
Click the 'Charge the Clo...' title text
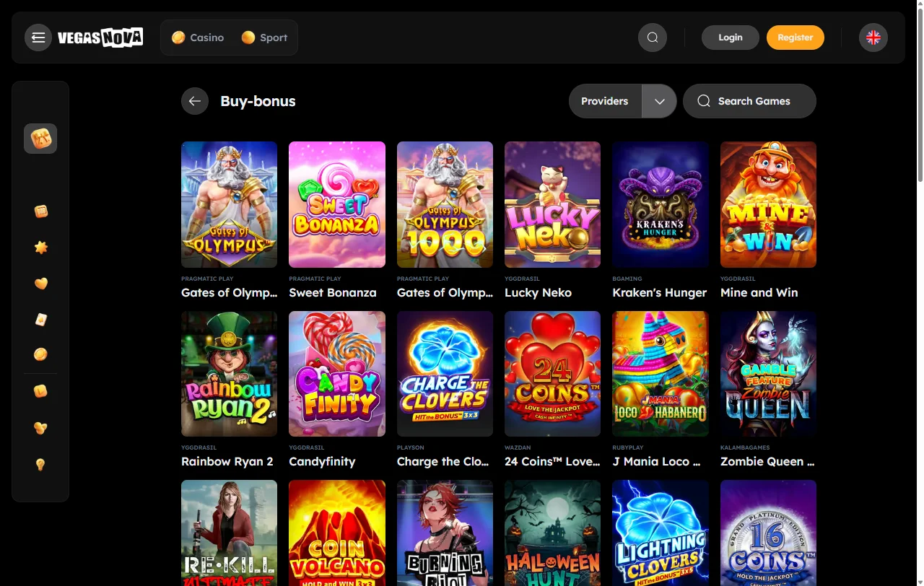click(x=443, y=462)
